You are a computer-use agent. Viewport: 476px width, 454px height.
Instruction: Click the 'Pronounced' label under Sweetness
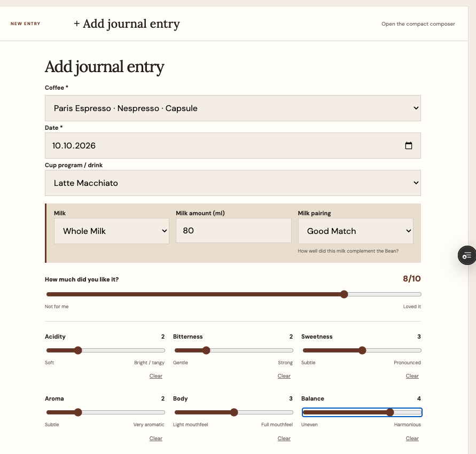[x=408, y=363]
